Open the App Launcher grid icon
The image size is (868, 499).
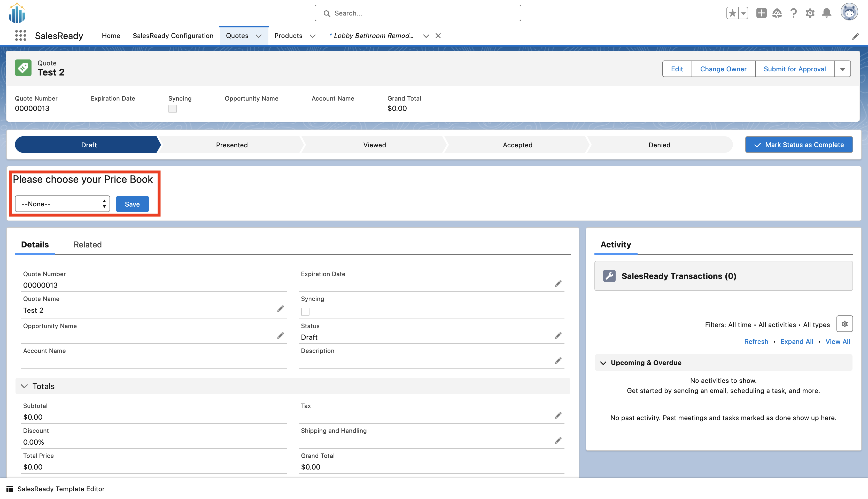coord(21,36)
